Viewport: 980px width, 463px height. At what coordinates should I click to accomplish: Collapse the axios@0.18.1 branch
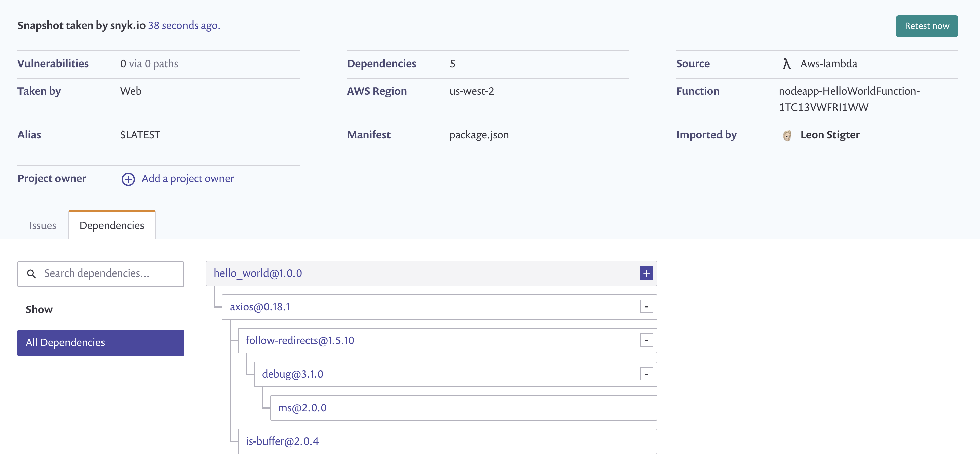(646, 307)
